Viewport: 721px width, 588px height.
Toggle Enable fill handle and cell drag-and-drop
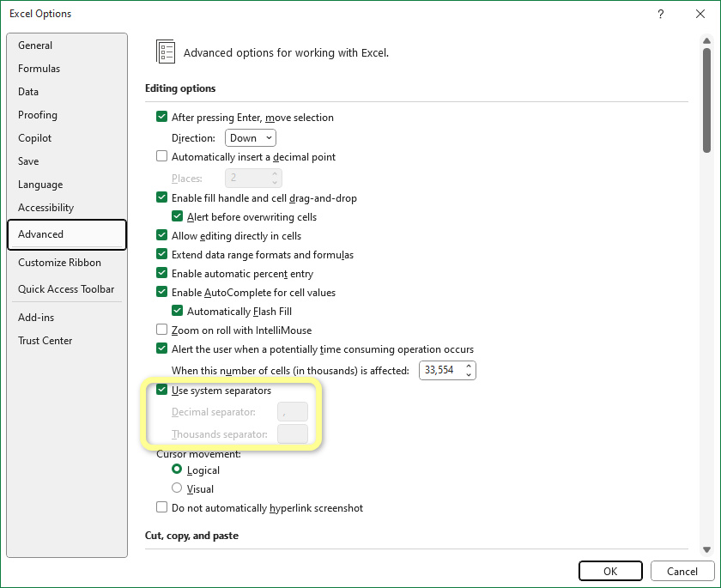coord(161,197)
